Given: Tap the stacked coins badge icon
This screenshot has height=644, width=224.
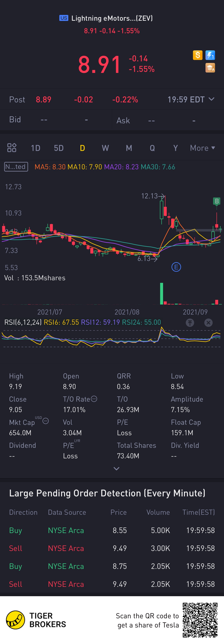Looking at the screenshot, I should (210, 68).
